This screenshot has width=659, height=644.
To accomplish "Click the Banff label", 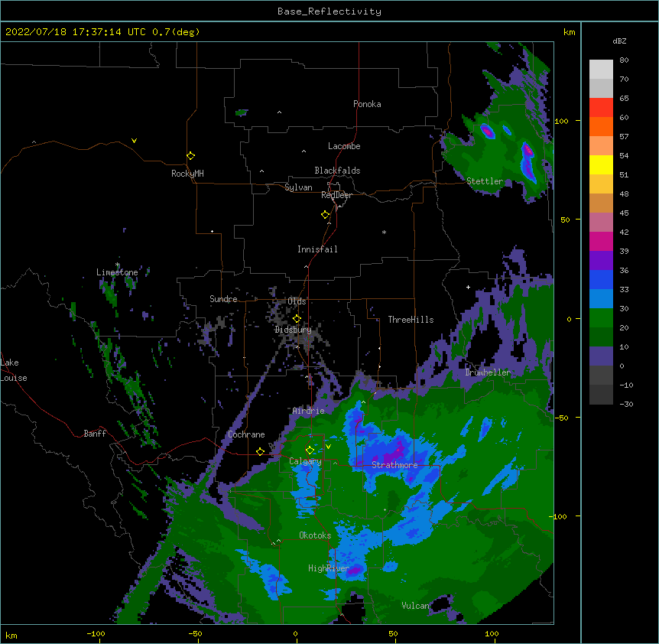I will [x=95, y=434].
